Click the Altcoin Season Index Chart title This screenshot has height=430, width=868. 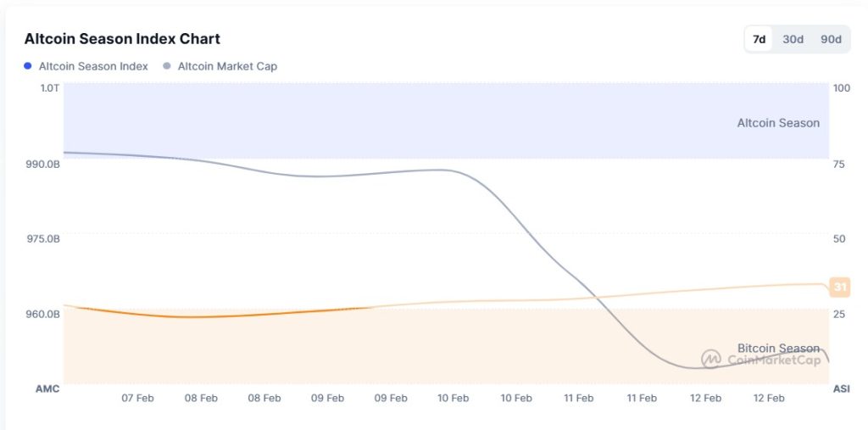[x=122, y=39]
